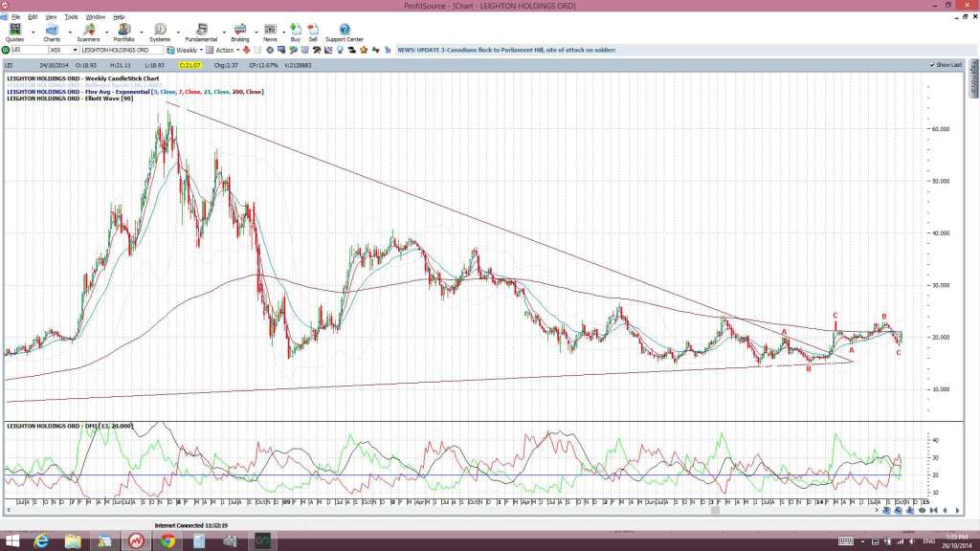Click the ENG language indicator
980x551 pixels.
point(928,541)
